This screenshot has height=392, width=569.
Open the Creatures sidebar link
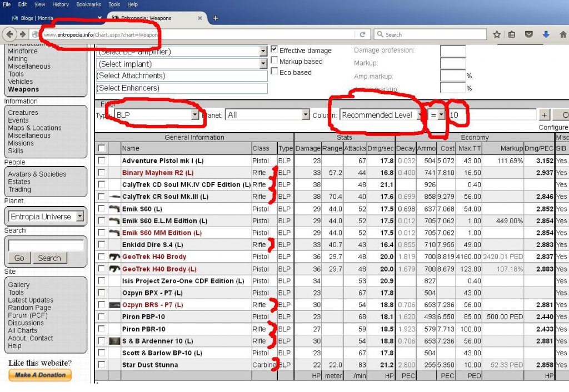tap(23, 113)
